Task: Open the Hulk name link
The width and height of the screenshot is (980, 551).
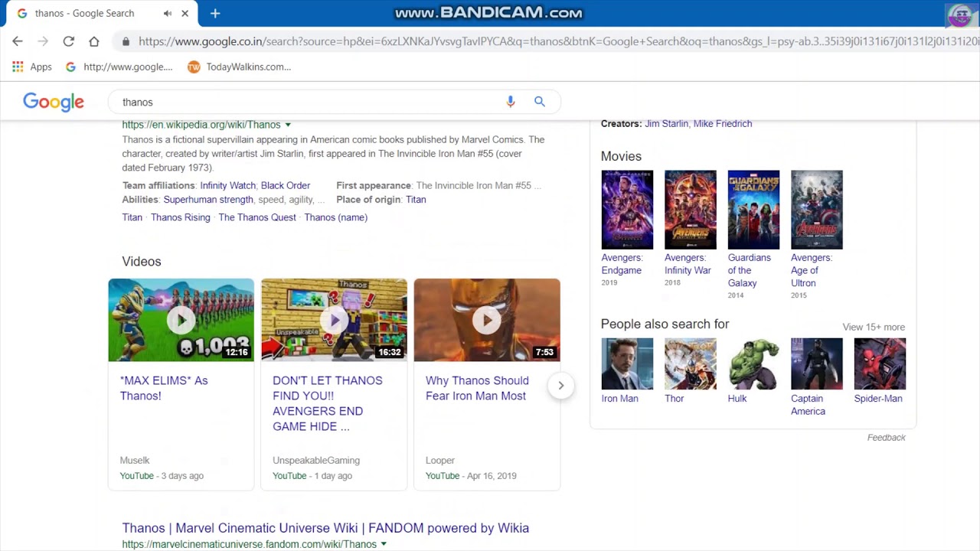Action: (737, 398)
